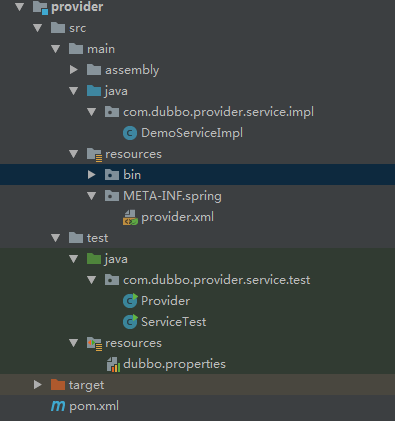The height and width of the screenshot is (421, 395).
Task: Click the Provider runnable class icon
Action: pyautogui.click(x=130, y=301)
